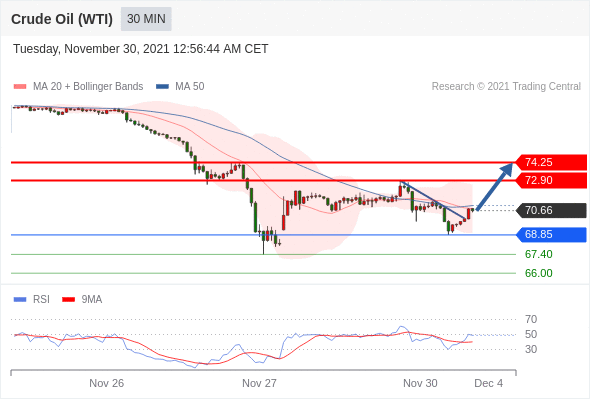
Task: Click the 30 MIN timeframe button
Action: pyautogui.click(x=146, y=19)
